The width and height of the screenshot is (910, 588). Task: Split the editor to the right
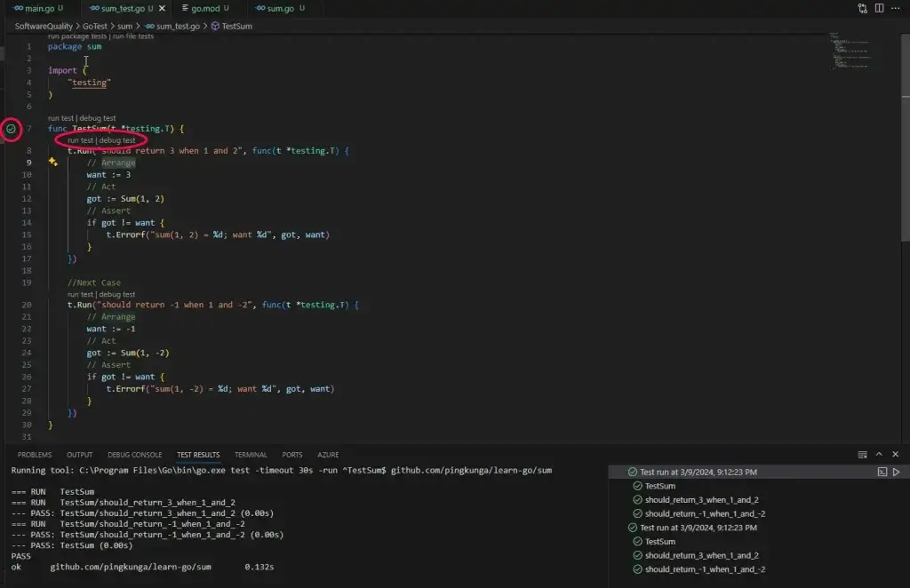click(x=879, y=8)
